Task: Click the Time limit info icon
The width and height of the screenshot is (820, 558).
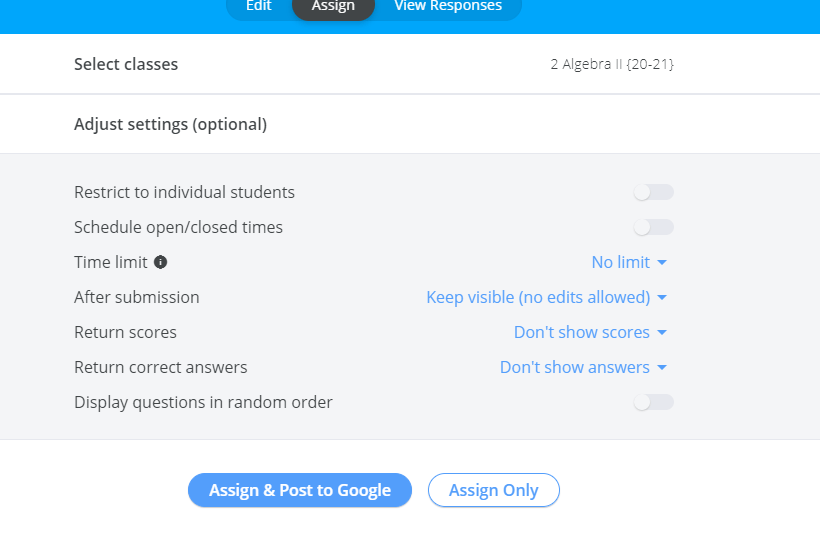Action: coord(161,262)
